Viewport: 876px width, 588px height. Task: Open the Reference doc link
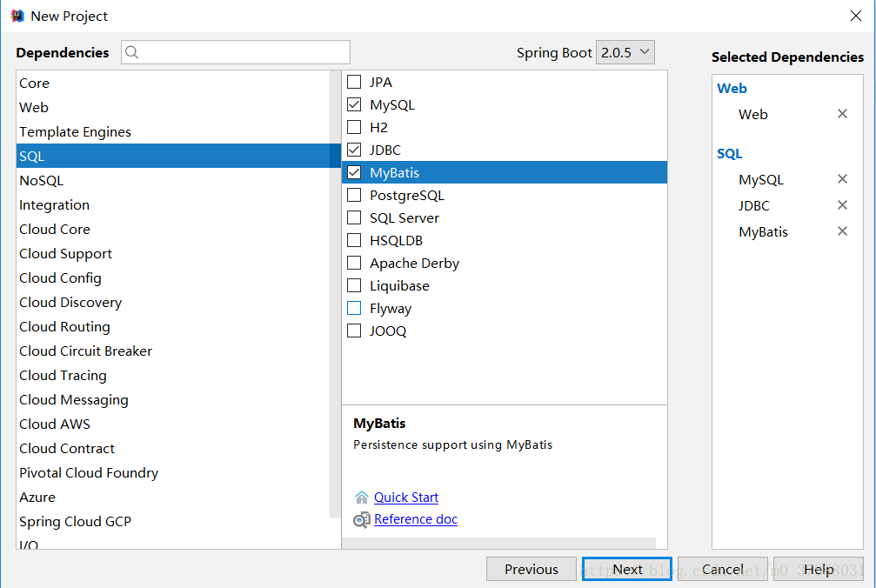click(x=416, y=519)
